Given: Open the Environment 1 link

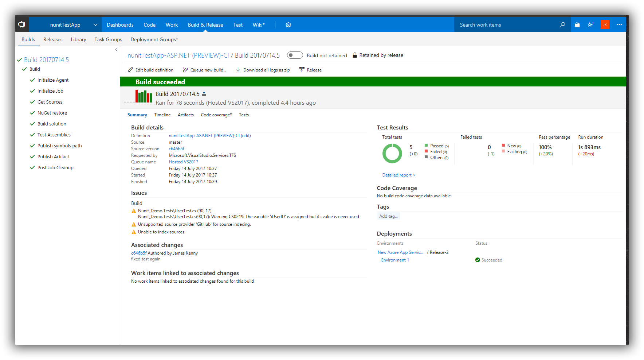Looking at the screenshot, I should (395, 260).
